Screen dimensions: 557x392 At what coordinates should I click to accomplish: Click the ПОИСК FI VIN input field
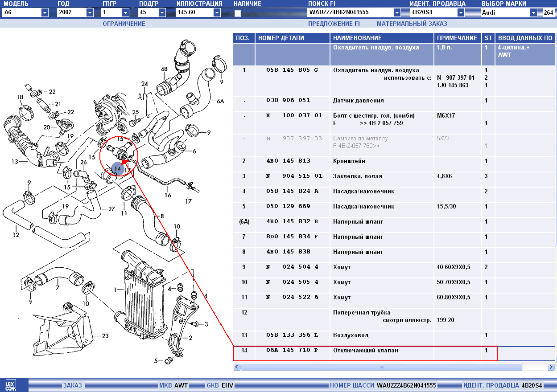(x=350, y=13)
